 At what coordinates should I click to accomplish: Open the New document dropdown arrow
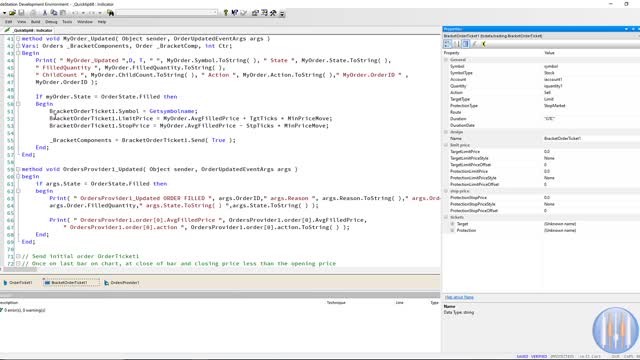(4, 13)
